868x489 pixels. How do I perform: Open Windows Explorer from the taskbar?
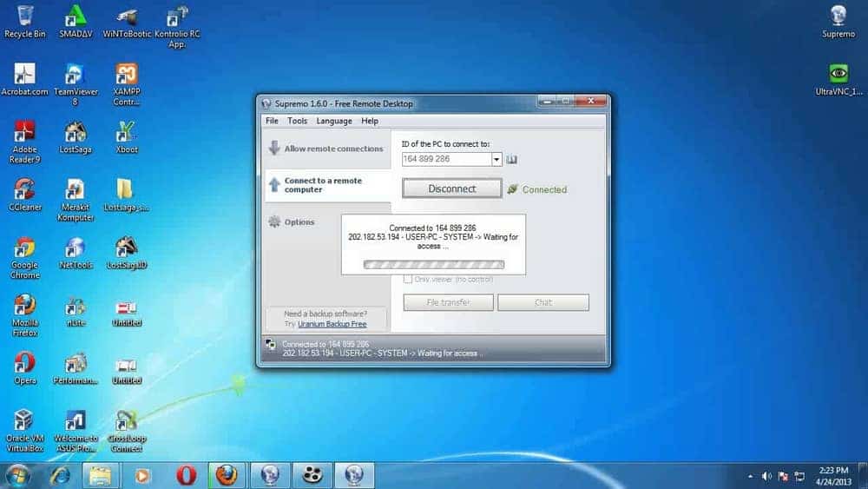point(101,476)
